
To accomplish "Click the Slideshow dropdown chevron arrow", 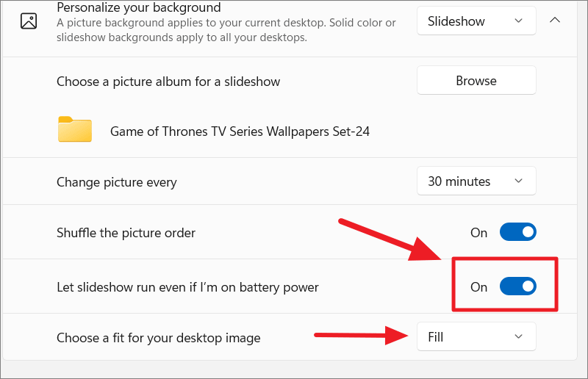I will click(x=519, y=21).
